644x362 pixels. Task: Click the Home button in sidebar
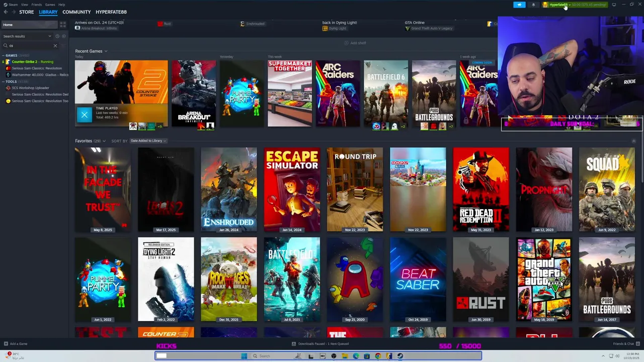tap(30, 25)
